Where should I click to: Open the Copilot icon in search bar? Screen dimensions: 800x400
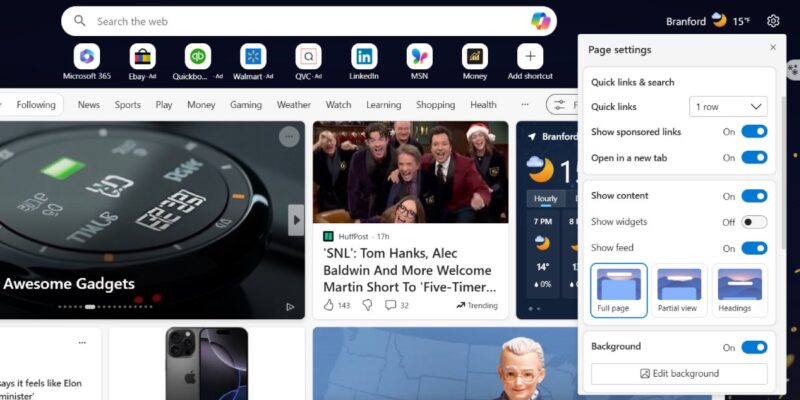tap(540, 21)
